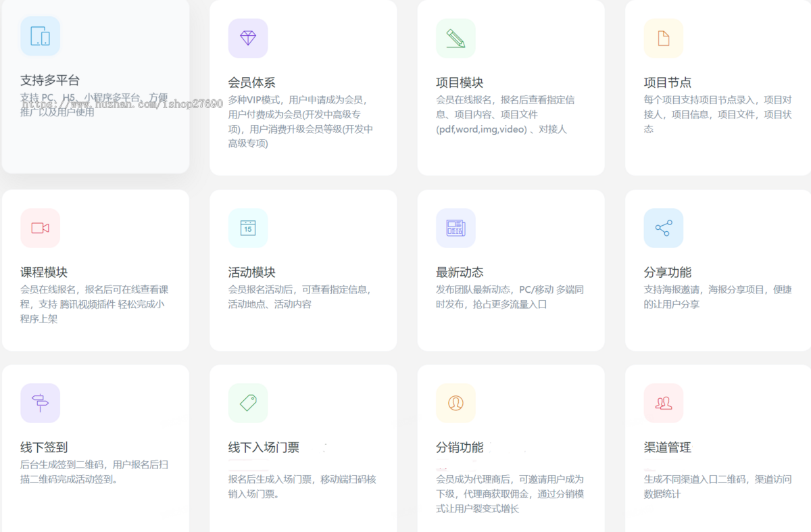Click the newspaper icon for 最新动态
811x532 pixels.
[x=456, y=228]
